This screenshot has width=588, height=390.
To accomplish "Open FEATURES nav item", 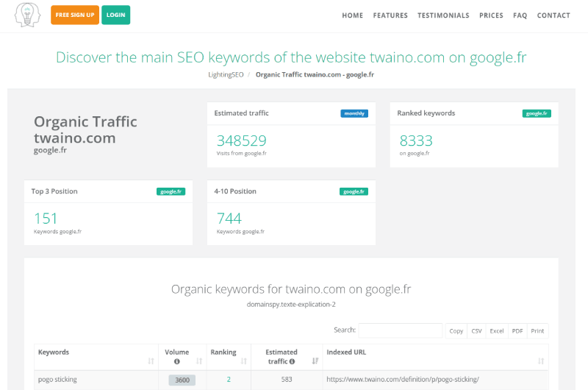I will [390, 15].
